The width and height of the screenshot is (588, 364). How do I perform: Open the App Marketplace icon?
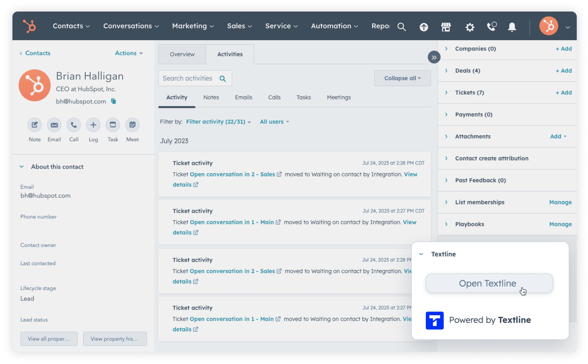point(446,27)
